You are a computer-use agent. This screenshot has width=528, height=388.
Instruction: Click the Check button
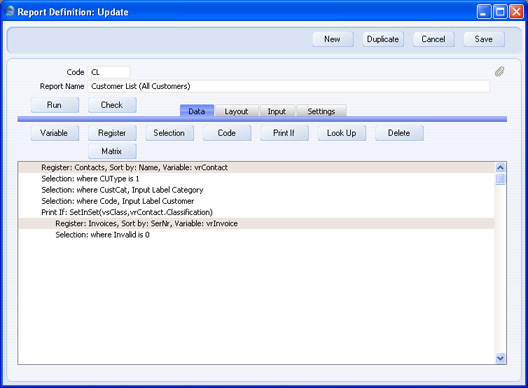coord(112,105)
